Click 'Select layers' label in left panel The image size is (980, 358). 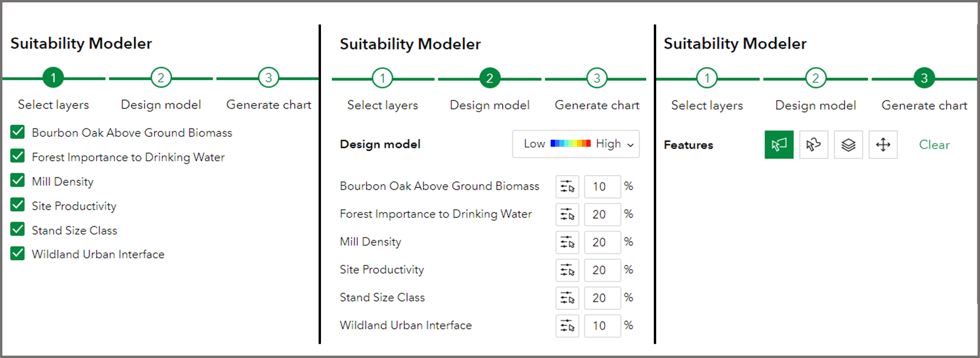[x=53, y=105]
